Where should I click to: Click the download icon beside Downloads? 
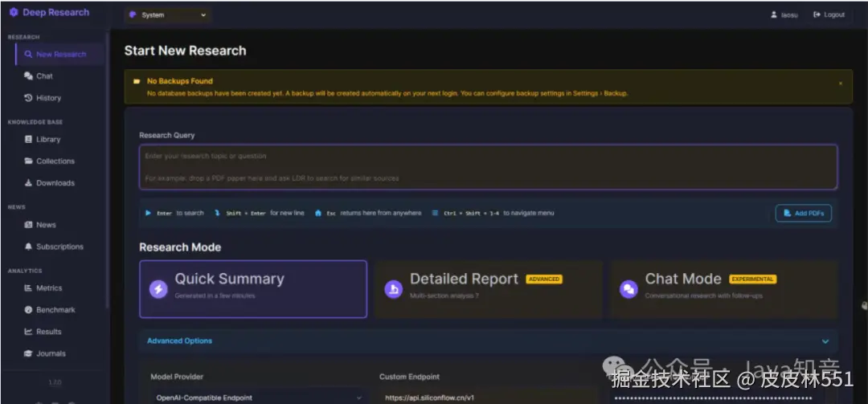28,182
